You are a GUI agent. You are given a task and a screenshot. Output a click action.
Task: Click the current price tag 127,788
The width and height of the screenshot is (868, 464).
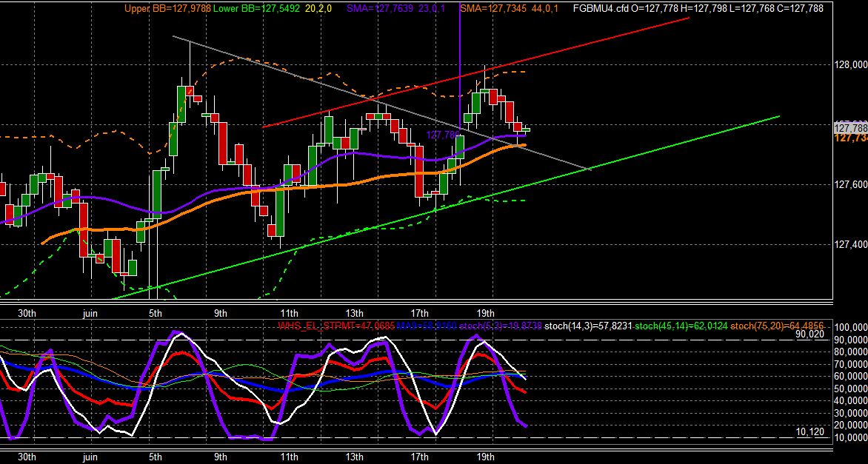pos(850,128)
